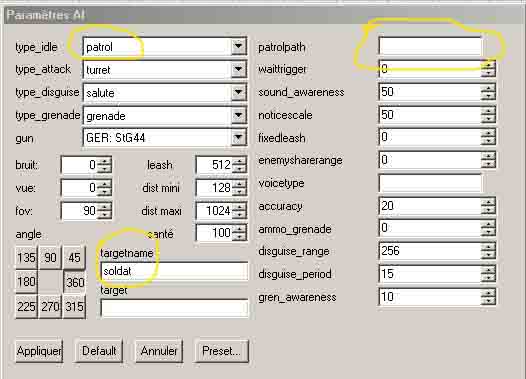Click the vue value field
The height and width of the screenshot is (379, 526).
click(x=80, y=187)
